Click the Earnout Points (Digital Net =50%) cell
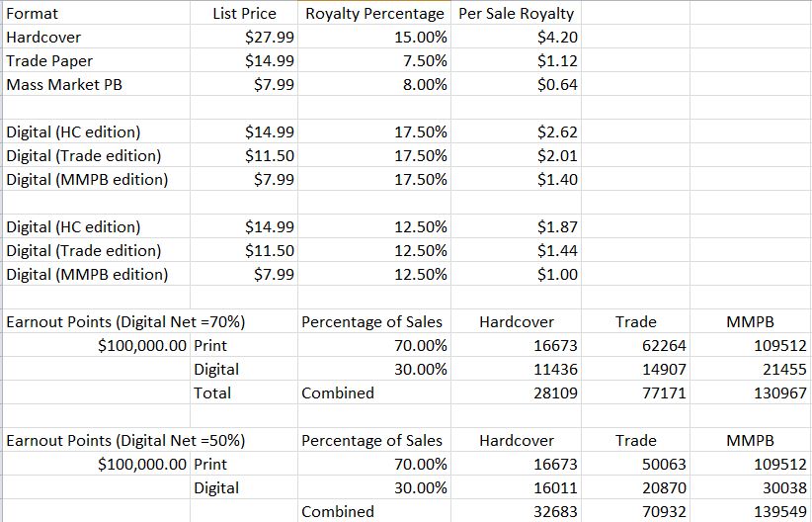 (x=125, y=441)
